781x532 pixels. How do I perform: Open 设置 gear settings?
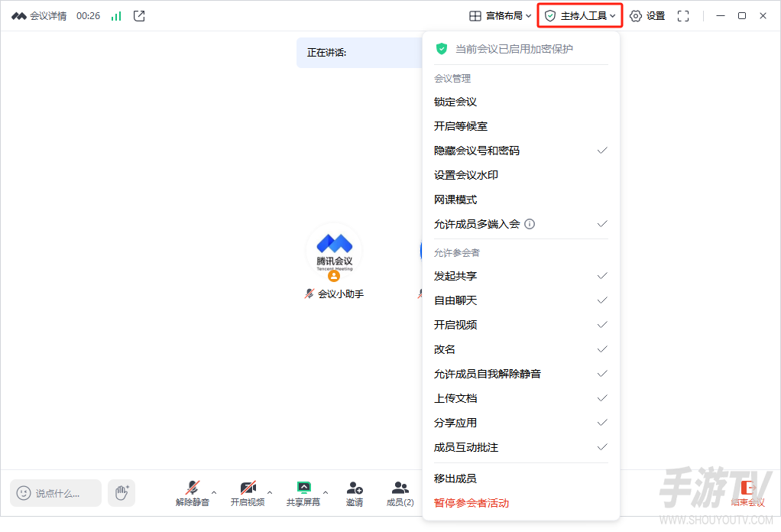pyautogui.click(x=647, y=16)
